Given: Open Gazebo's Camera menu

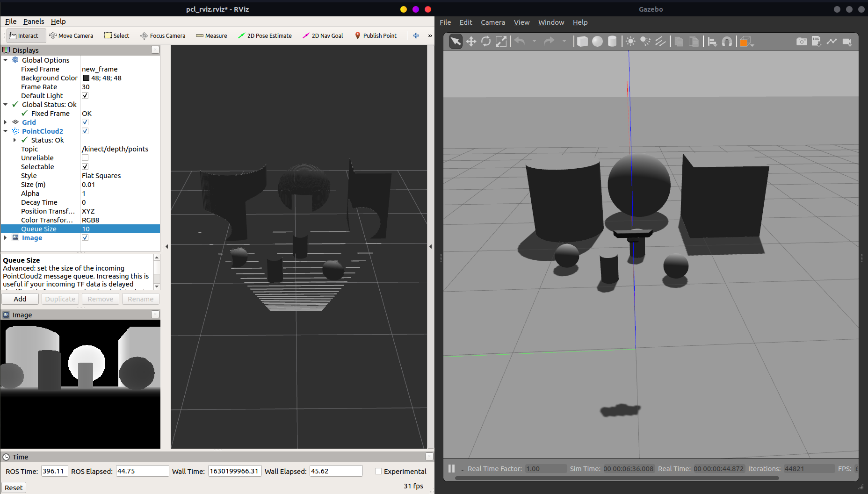Looking at the screenshot, I should tap(492, 22).
